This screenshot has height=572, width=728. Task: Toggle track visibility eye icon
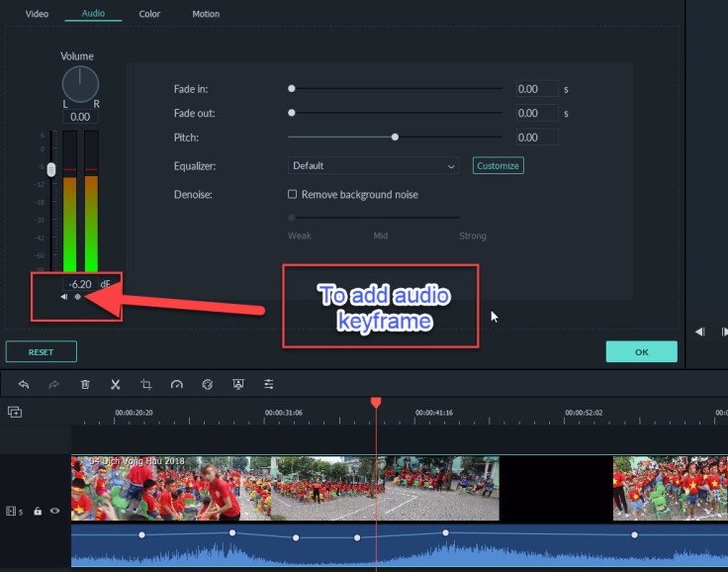tap(54, 511)
